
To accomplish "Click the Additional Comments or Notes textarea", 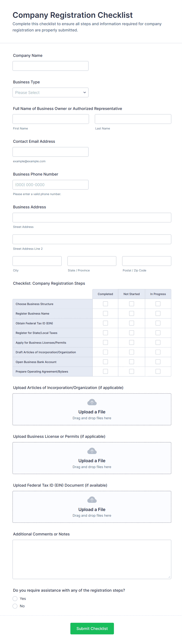I will (x=92, y=559).
